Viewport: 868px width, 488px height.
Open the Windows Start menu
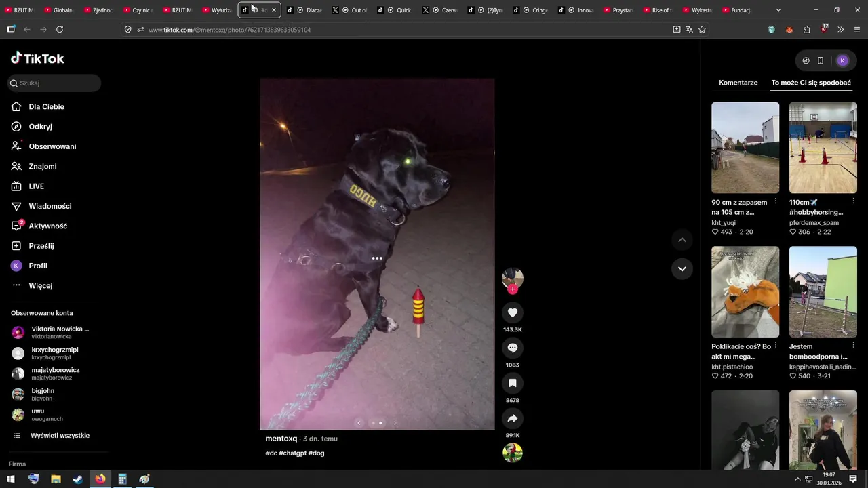coord(11,479)
